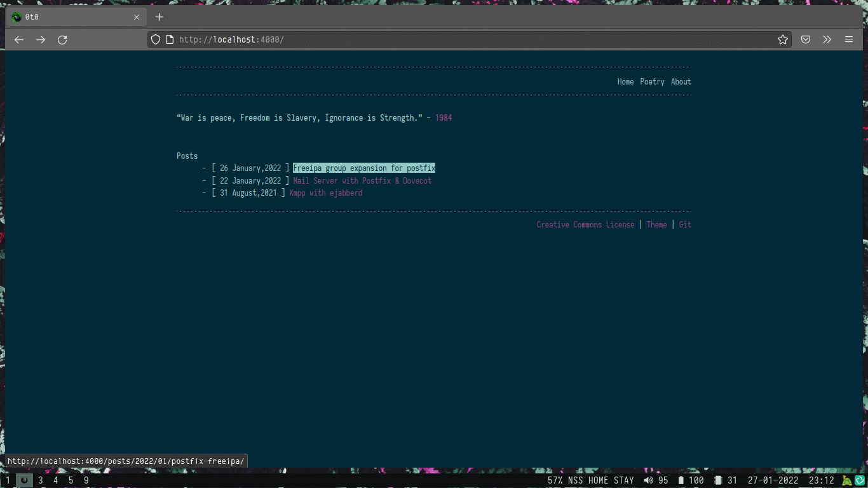
Task: Click the 22 January,2022 date text
Action: click(x=250, y=181)
